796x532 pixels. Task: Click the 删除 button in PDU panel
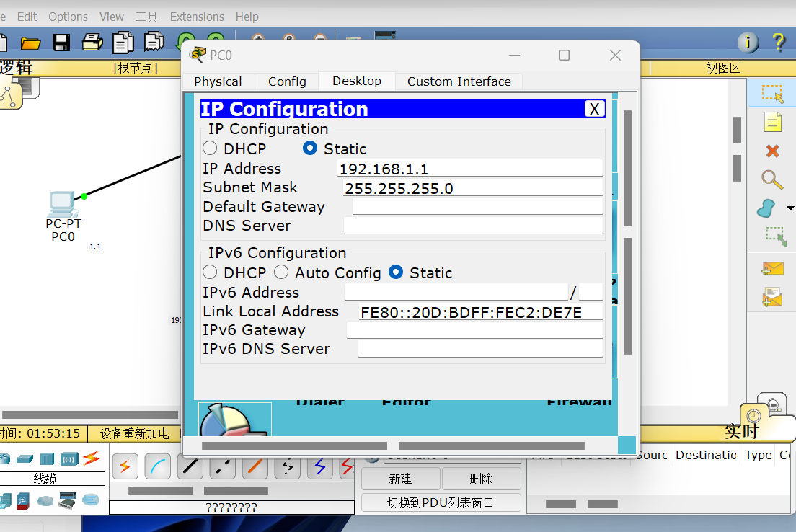pos(481,479)
